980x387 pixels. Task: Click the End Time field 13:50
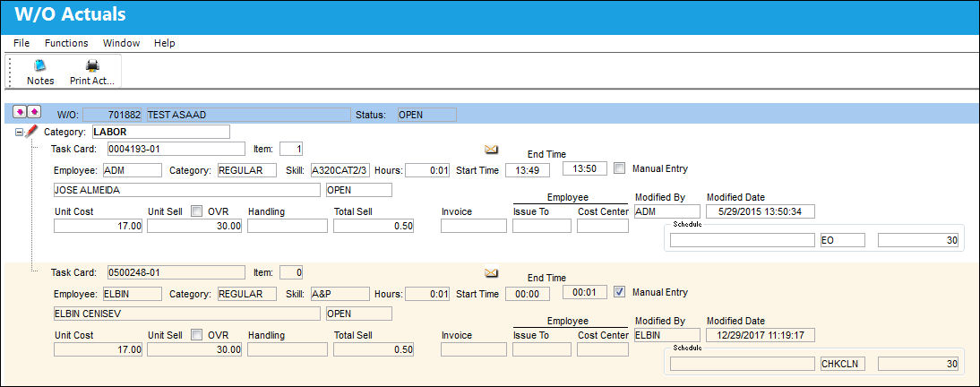(x=584, y=168)
